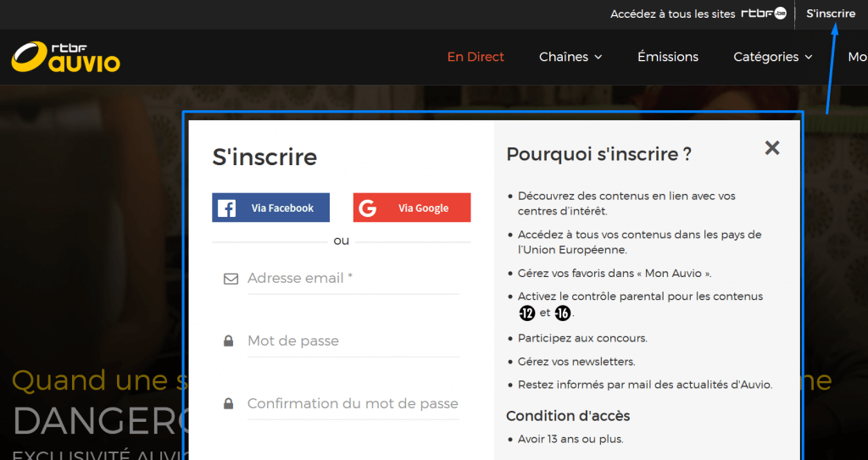Click 'Gérez vos newsletters.' bullet
The width and height of the screenshot is (868, 460).
coord(576,362)
